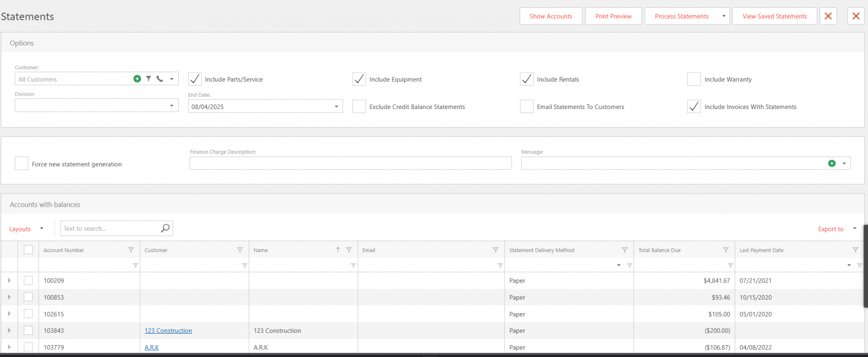Image resolution: width=868 pixels, height=357 pixels.
Task: Select the checkbox for account 100209
Action: pos(28,281)
